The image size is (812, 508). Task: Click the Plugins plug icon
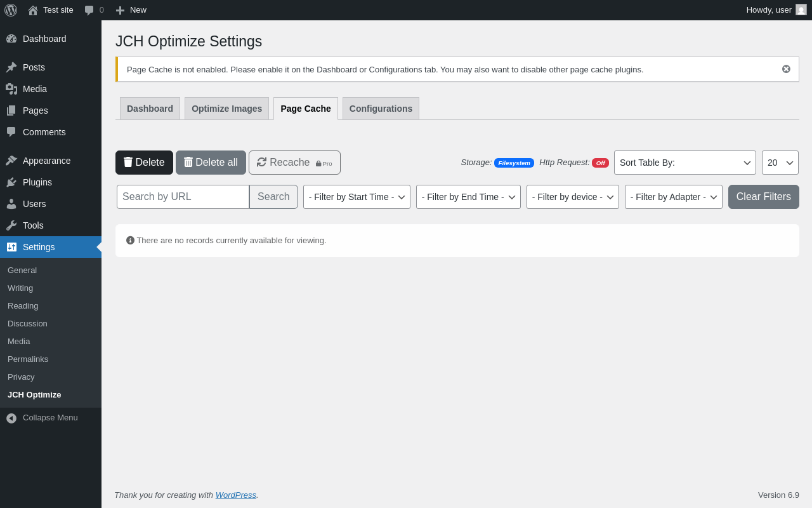tap(11, 182)
